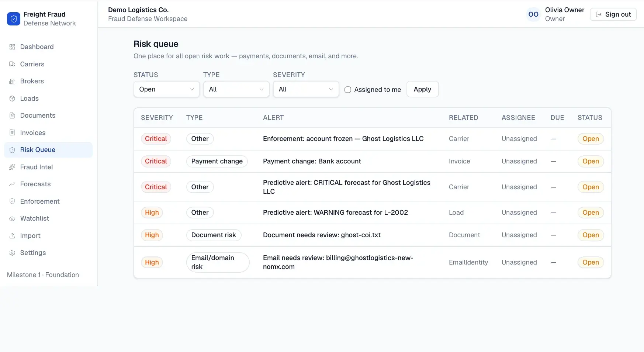Navigate to Documents
This screenshot has height=352, width=644.
pos(48,115)
